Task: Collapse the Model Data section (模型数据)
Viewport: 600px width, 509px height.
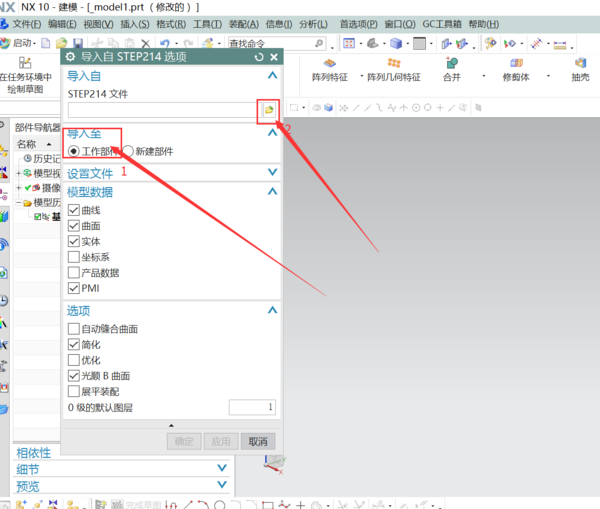Action: [272, 191]
